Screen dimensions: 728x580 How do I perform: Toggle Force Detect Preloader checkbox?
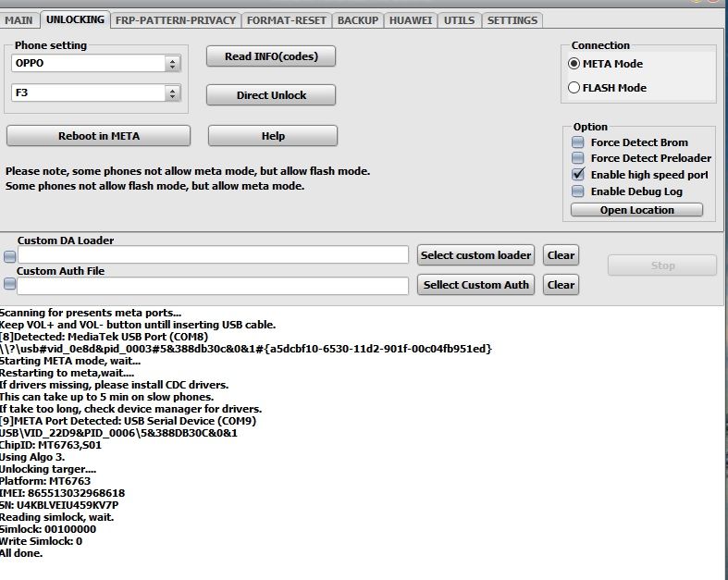[578, 158]
